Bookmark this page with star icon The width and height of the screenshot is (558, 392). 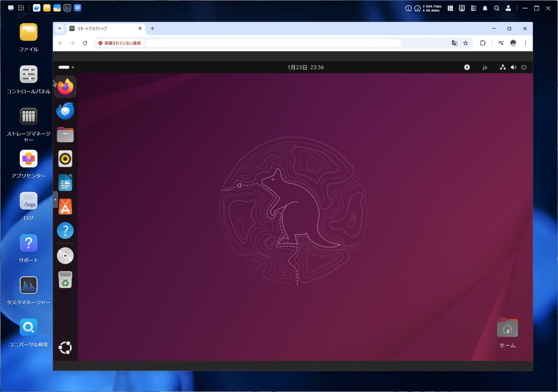tap(466, 43)
